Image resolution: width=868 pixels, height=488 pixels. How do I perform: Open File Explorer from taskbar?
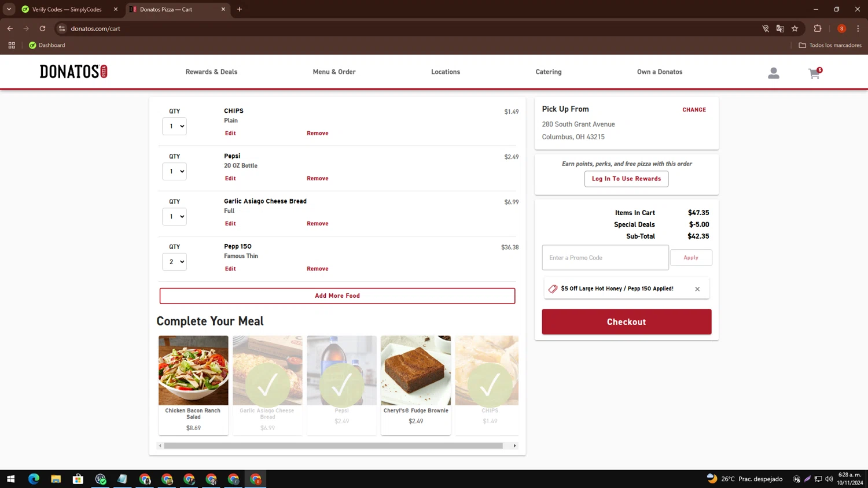click(56, 479)
